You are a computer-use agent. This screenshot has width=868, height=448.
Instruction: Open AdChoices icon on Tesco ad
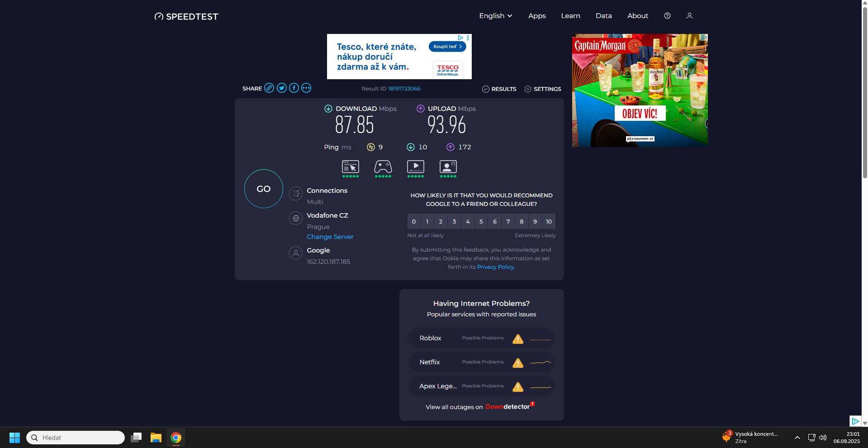click(x=460, y=38)
